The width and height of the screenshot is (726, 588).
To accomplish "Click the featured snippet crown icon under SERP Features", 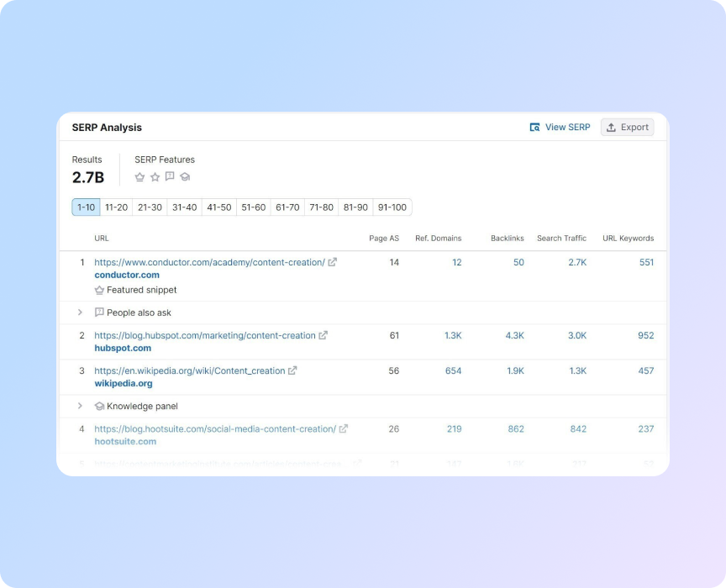I will (139, 177).
